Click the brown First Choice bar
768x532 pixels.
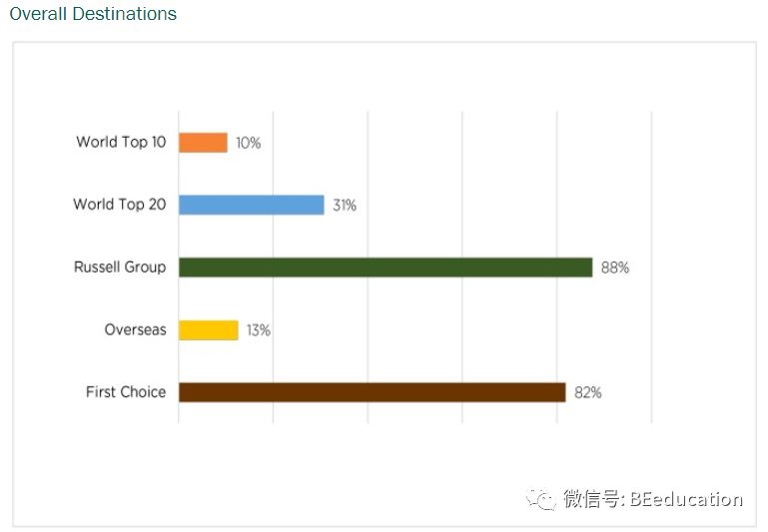372,392
